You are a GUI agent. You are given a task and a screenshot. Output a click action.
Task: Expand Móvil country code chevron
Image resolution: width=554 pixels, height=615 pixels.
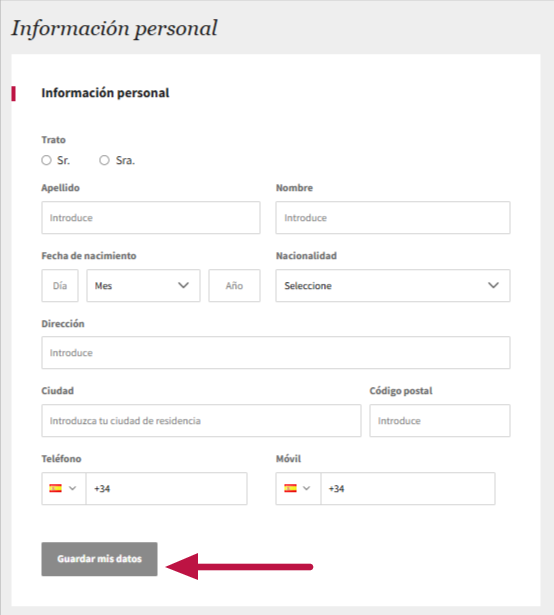point(307,488)
